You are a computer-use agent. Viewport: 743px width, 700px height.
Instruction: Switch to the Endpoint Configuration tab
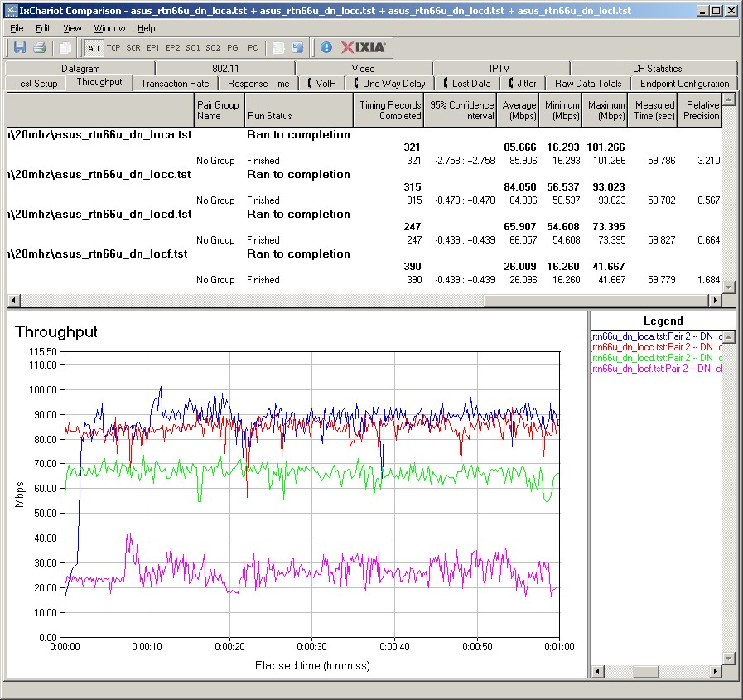[x=684, y=84]
